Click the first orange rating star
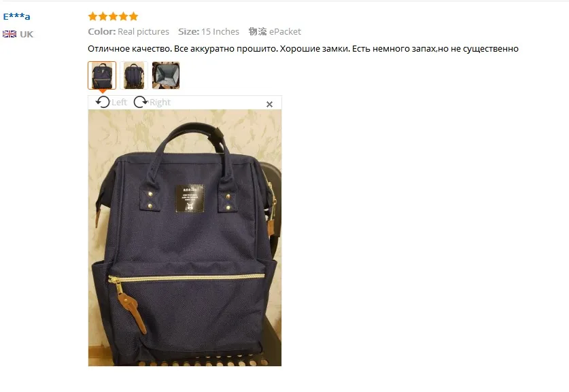 click(93, 16)
